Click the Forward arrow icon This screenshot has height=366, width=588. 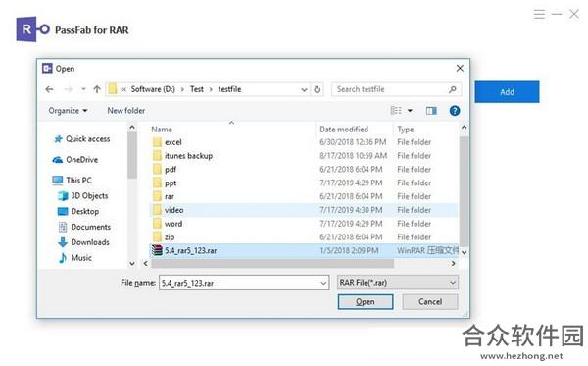tap(69, 89)
